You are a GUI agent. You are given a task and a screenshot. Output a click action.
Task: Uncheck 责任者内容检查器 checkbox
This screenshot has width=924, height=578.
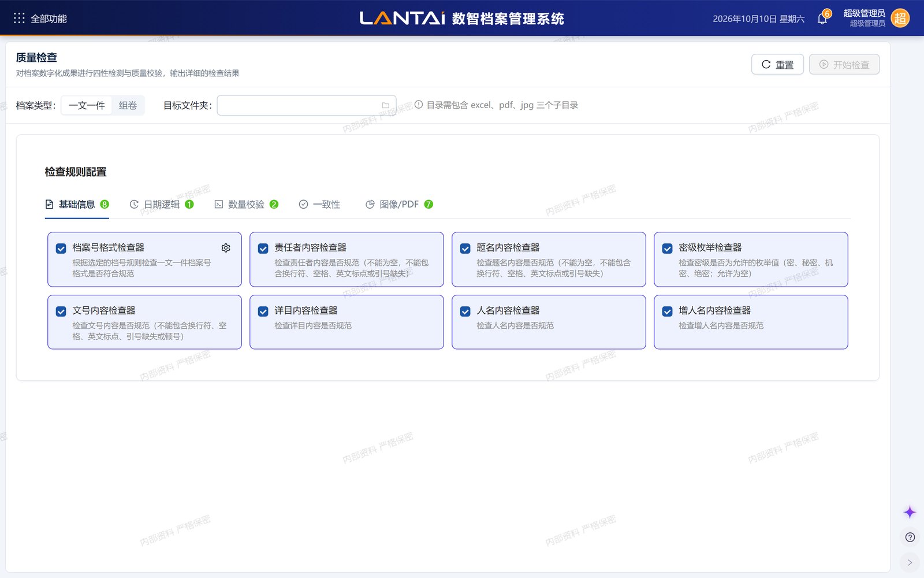[x=263, y=249]
